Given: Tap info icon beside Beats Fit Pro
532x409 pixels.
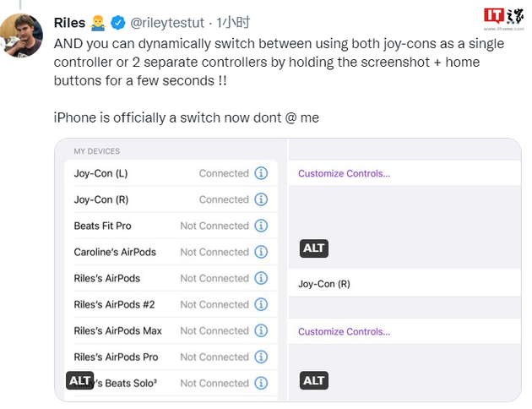Looking at the screenshot, I should [261, 226].
